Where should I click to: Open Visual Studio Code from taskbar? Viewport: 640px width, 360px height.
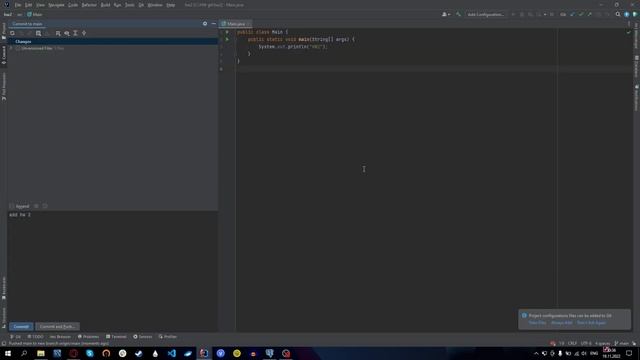(x=171, y=353)
